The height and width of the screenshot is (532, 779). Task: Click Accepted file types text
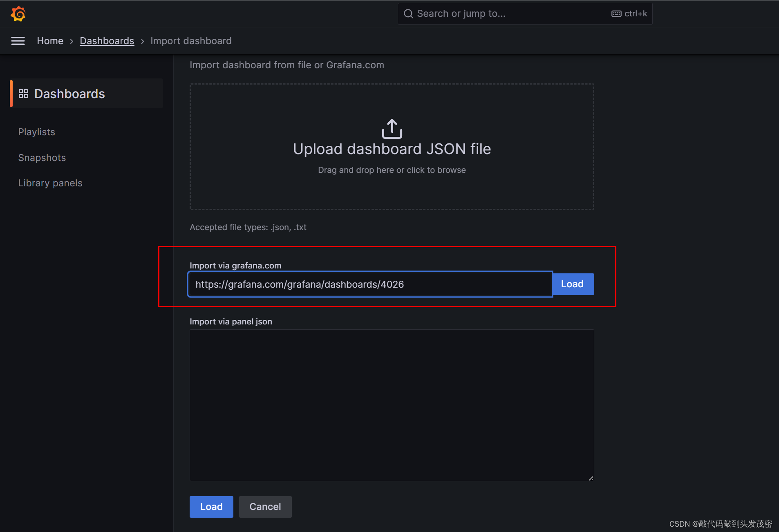248,227
